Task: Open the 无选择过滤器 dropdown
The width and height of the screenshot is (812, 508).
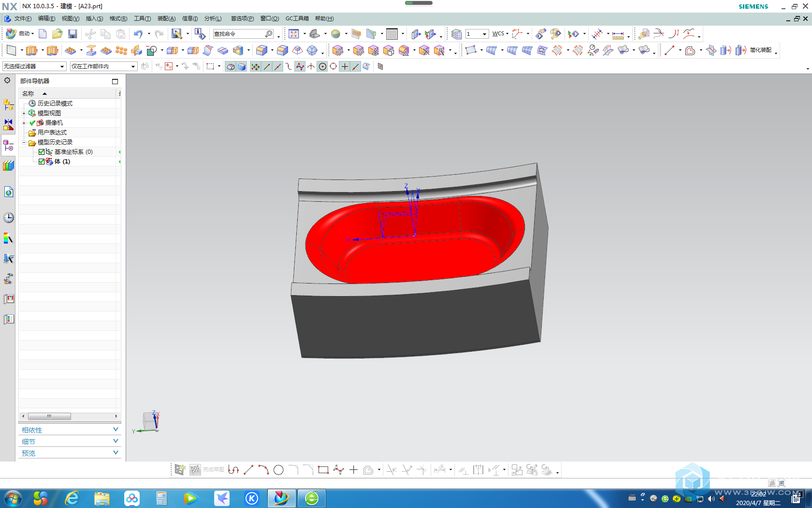Action: [34, 66]
